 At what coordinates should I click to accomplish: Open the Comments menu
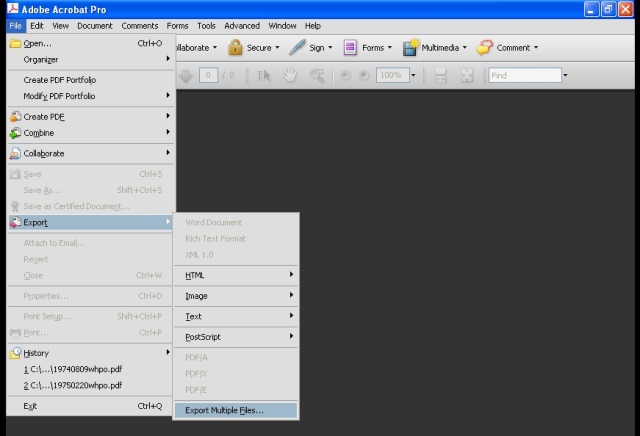point(140,26)
